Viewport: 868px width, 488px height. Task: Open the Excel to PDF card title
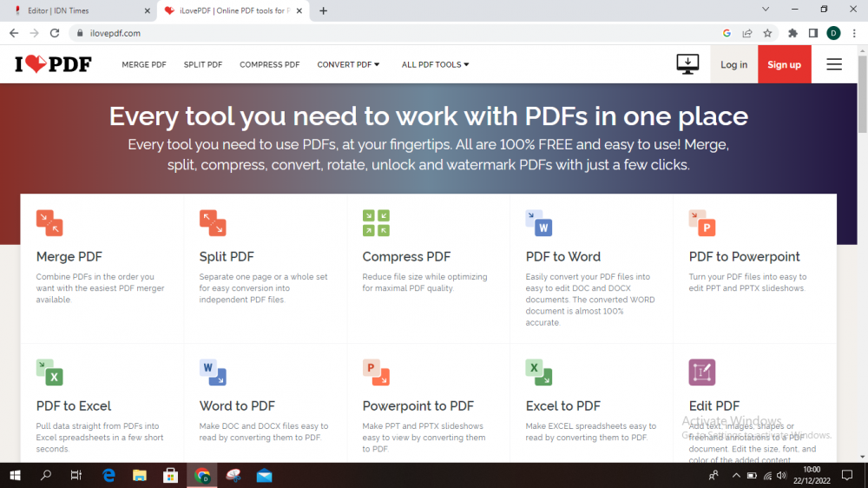[x=563, y=406]
